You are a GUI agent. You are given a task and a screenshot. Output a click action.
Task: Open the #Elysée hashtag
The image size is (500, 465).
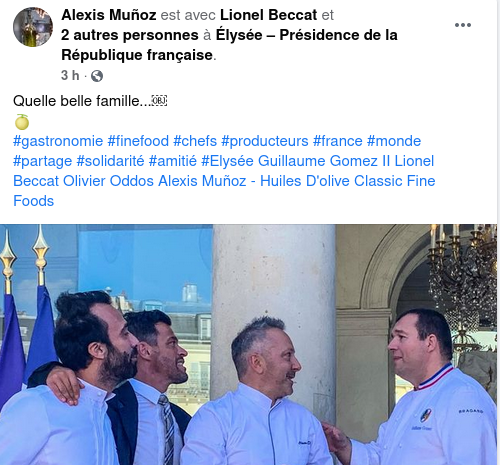tap(227, 161)
